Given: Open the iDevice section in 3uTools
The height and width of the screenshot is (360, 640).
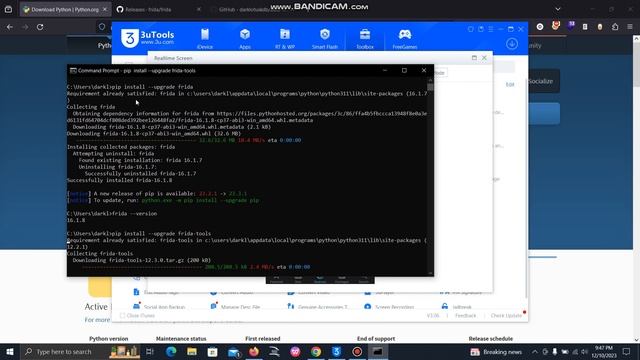Looking at the screenshot, I should [x=204, y=39].
